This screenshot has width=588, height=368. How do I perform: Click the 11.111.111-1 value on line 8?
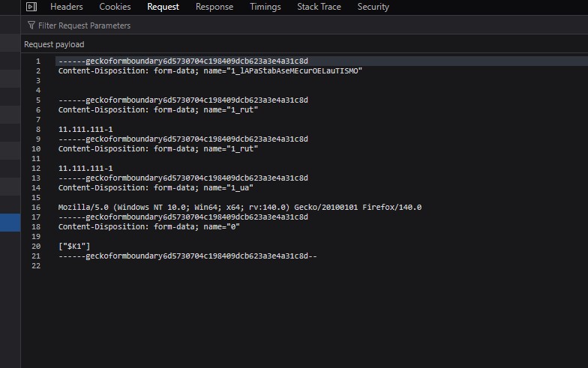pos(85,129)
